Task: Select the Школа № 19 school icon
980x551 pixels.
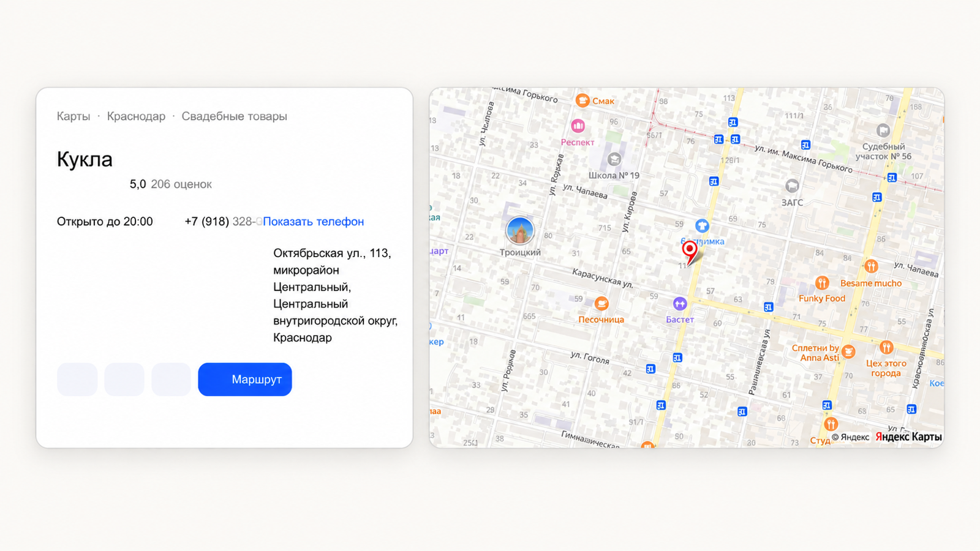Action: tap(614, 160)
